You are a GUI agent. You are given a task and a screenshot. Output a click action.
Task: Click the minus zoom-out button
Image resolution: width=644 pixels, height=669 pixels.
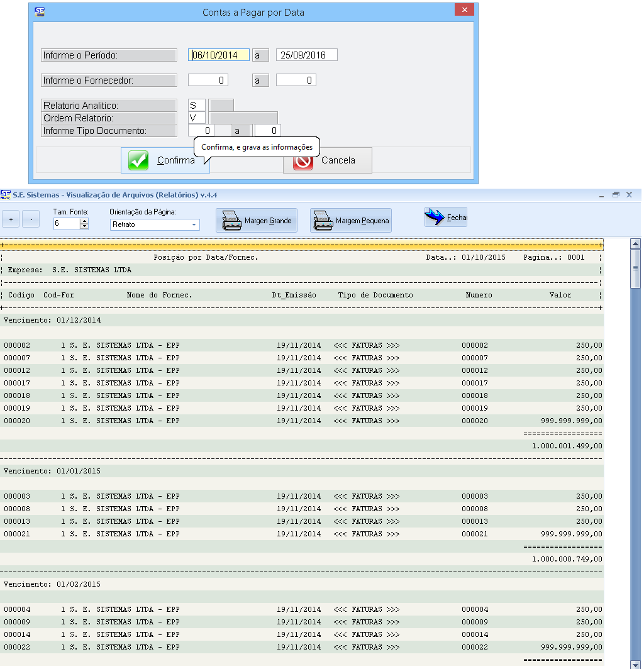[x=31, y=219]
